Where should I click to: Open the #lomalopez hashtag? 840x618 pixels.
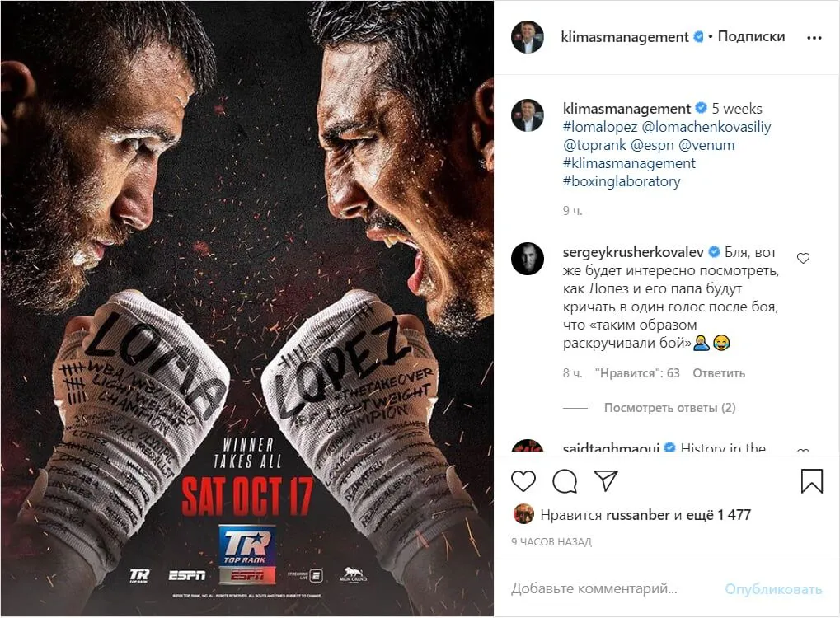pos(600,127)
